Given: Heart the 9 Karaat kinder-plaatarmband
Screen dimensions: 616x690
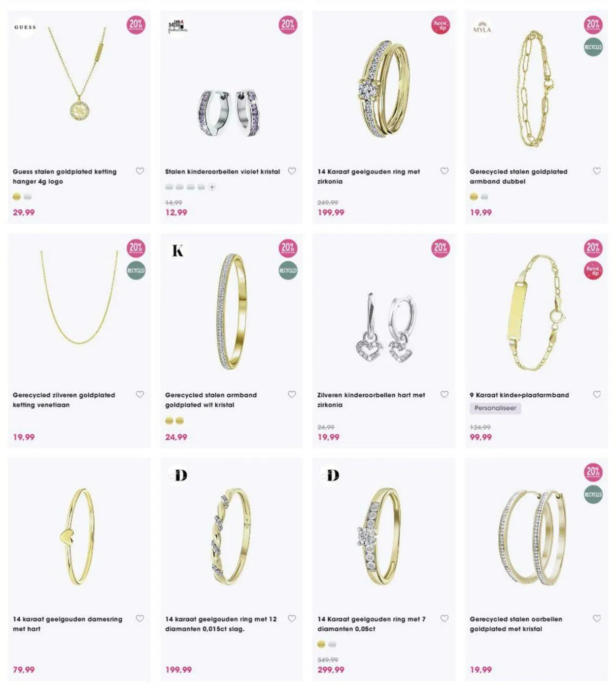Looking at the screenshot, I should [x=597, y=394].
